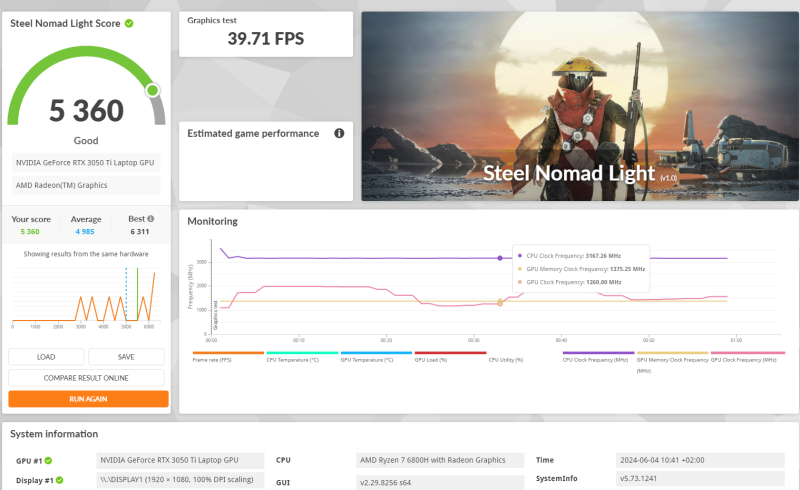The image size is (800, 490).
Task: Click the SAVE button
Action: (126, 357)
